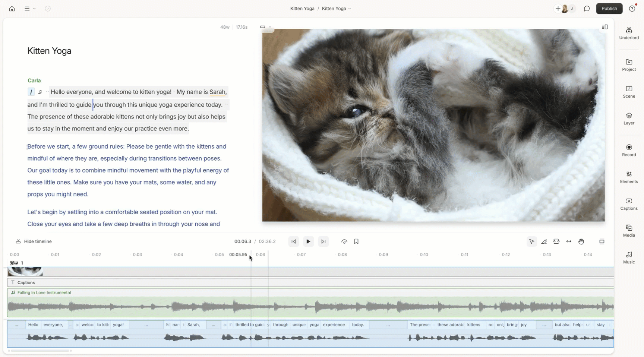Open the Project panel in sidebar
The height and width of the screenshot is (357, 644).
point(629,65)
